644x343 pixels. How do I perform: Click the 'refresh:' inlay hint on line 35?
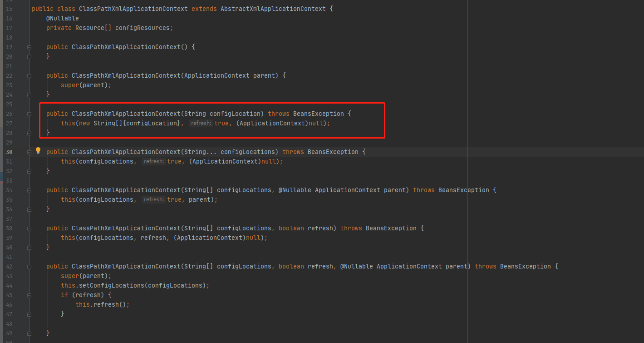click(x=154, y=199)
